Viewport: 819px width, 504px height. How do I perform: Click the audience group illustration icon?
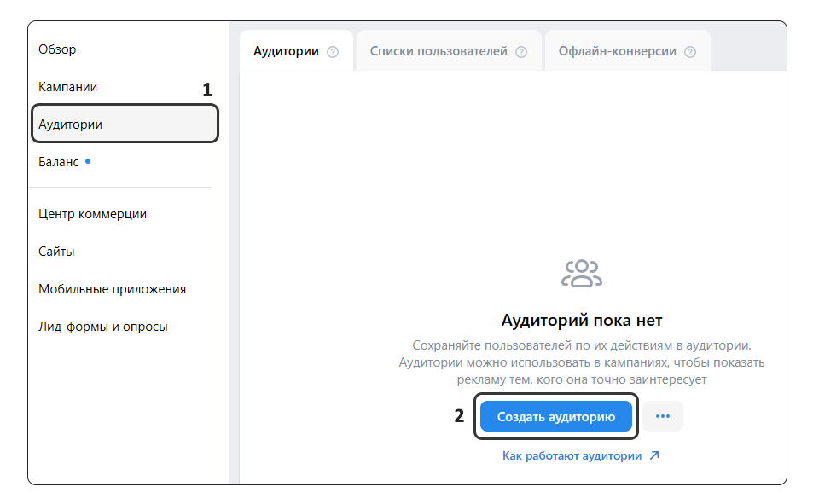coord(582,271)
